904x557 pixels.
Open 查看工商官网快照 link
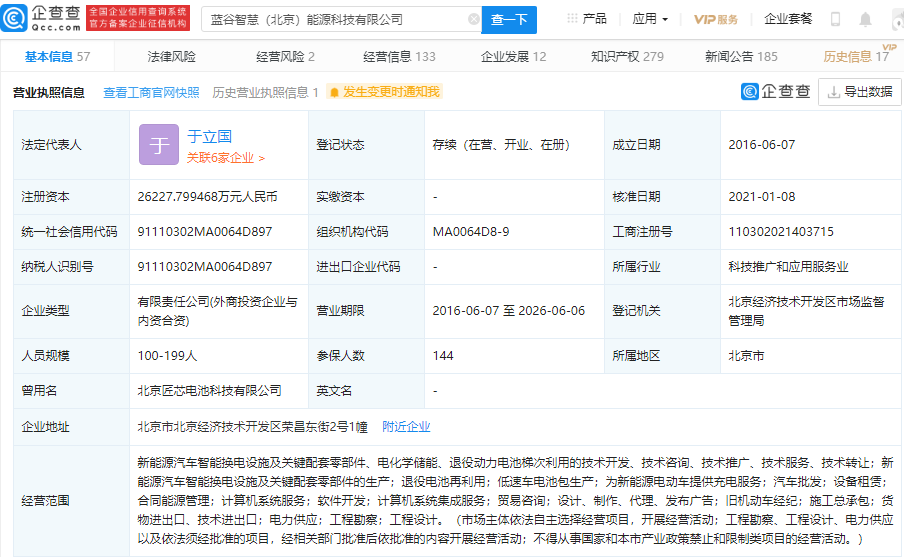tap(151, 92)
